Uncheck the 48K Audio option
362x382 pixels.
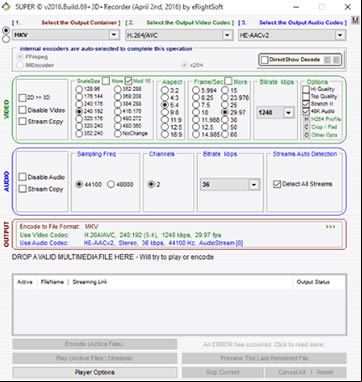tap(306, 111)
